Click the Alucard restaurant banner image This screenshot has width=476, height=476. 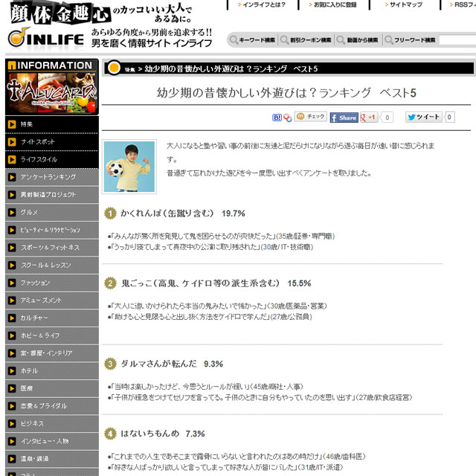click(x=51, y=93)
